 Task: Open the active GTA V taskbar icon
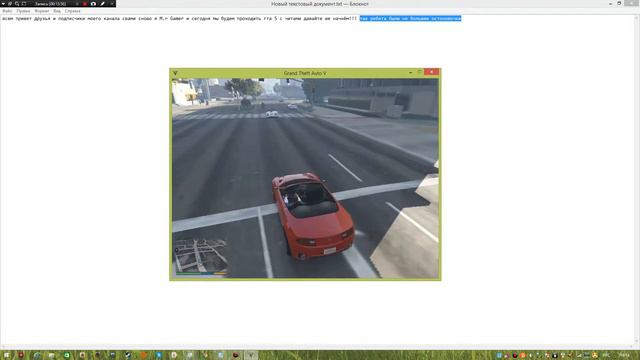[251, 356]
